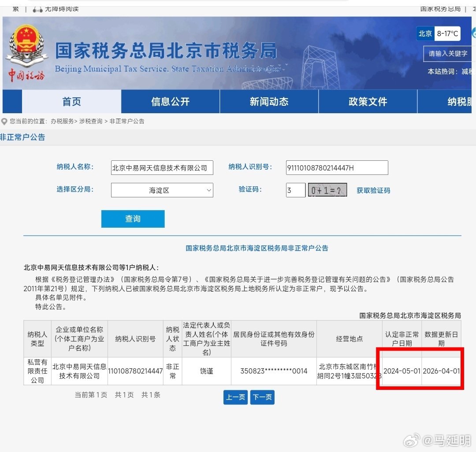Switch to the 首页 tab
The height and width of the screenshot is (452, 476).
pos(71,101)
